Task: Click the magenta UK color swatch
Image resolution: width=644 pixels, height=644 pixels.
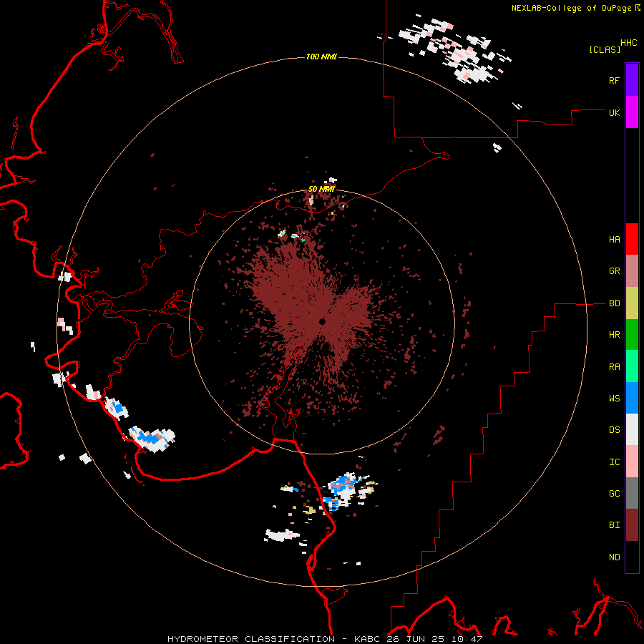Action: [x=632, y=112]
